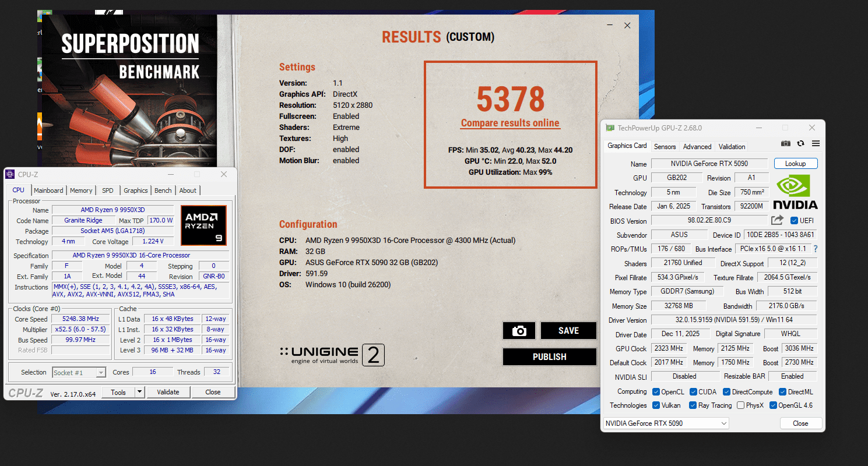This screenshot has width=868, height=466.
Task: Click the Lookup button in GPU-Z
Action: tap(796, 164)
